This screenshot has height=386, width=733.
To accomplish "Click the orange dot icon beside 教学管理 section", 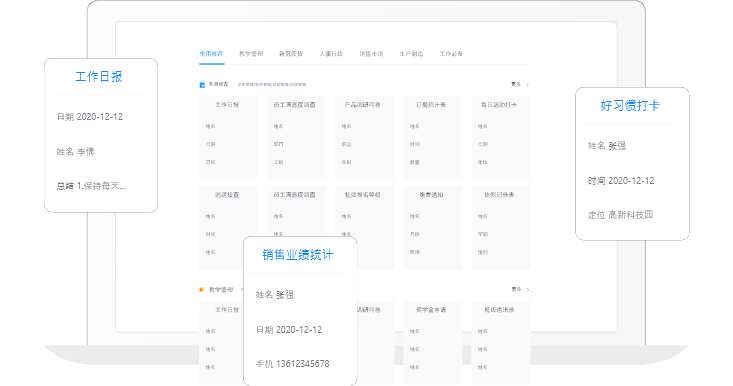I will [201, 290].
